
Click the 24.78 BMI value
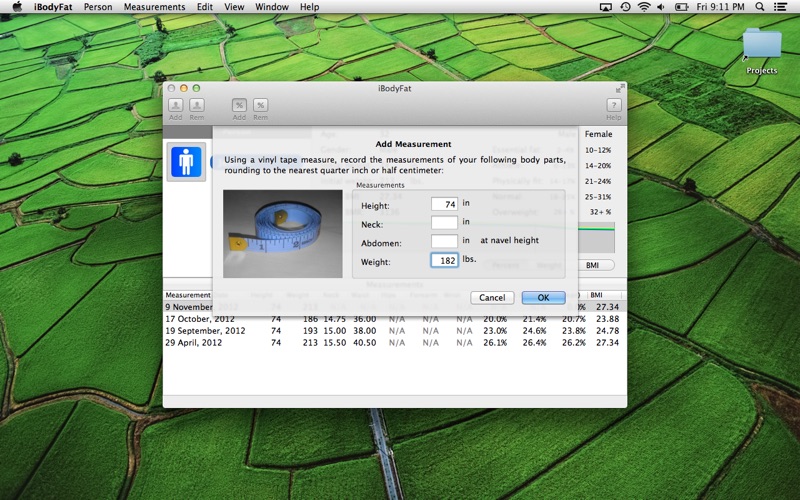[608, 331]
